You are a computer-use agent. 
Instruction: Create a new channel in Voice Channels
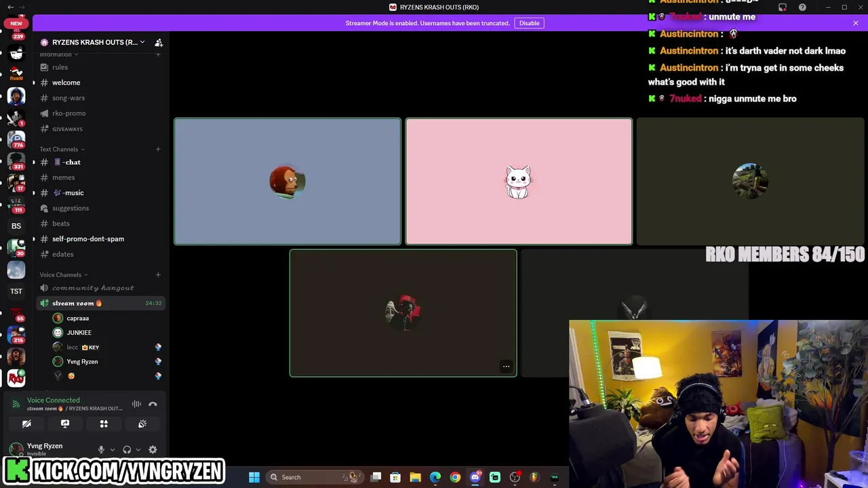pos(158,274)
